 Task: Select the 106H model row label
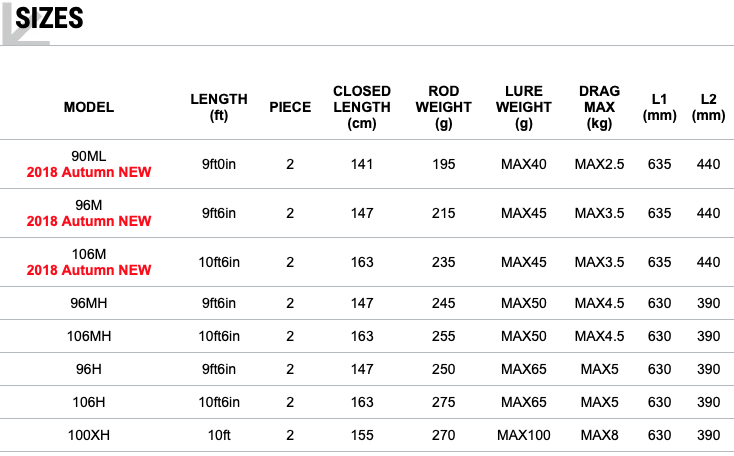89,402
